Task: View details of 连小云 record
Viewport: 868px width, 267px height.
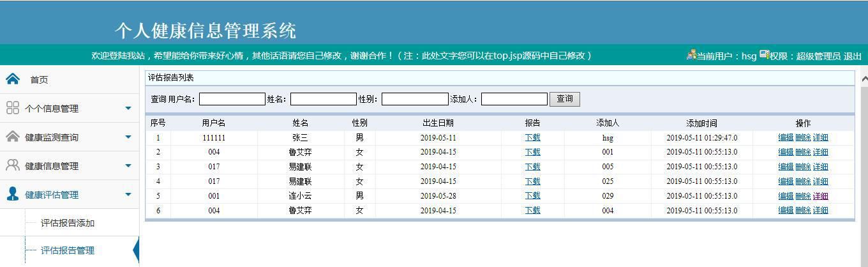Action: [x=820, y=196]
